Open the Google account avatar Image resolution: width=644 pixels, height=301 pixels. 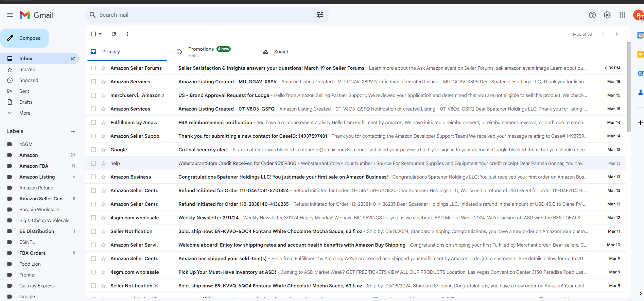(639, 15)
